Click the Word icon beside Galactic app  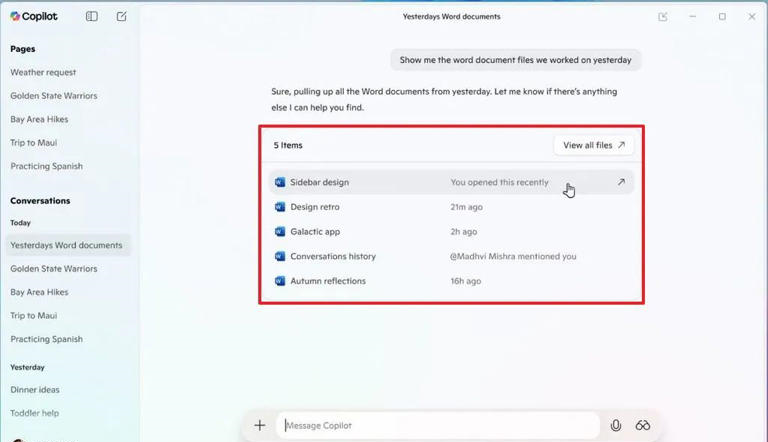280,231
